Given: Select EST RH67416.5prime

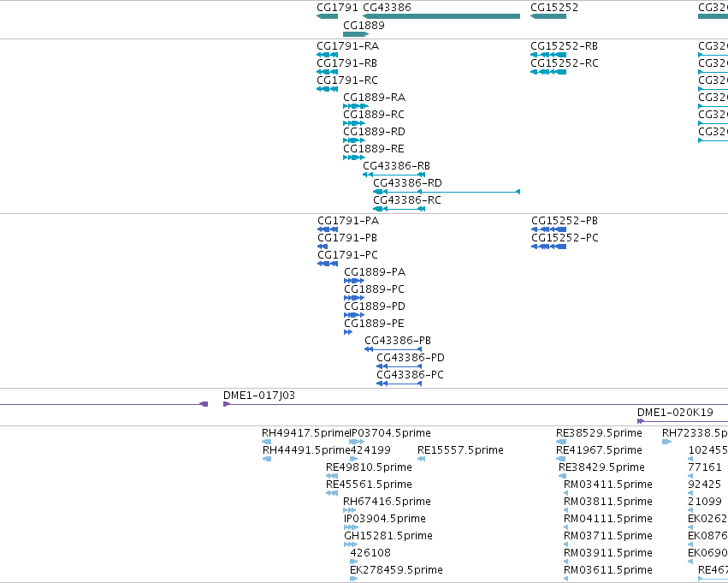Looking at the screenshot, I should [387, 503].
